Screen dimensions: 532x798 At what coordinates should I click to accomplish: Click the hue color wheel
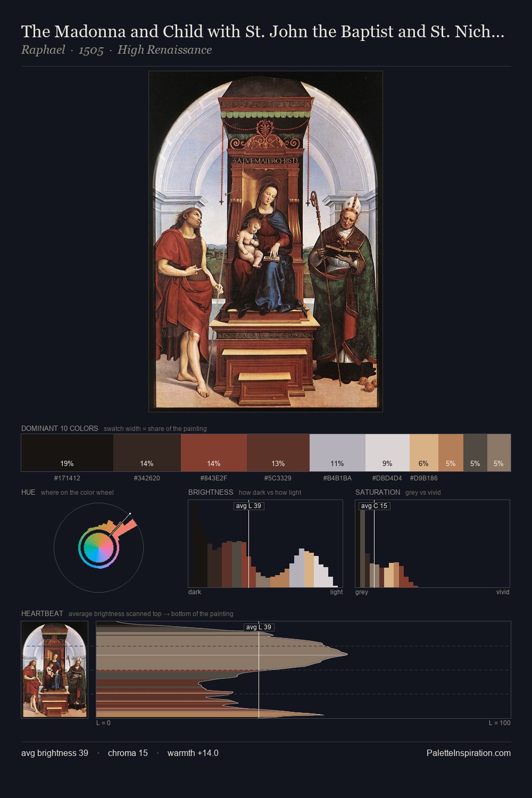click(98, 547)
